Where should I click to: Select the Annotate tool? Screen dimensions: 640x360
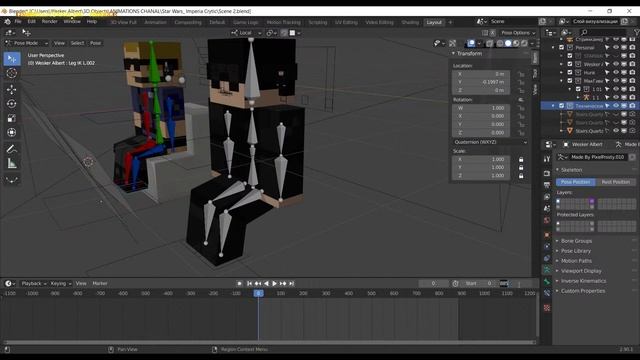(12, 149)
